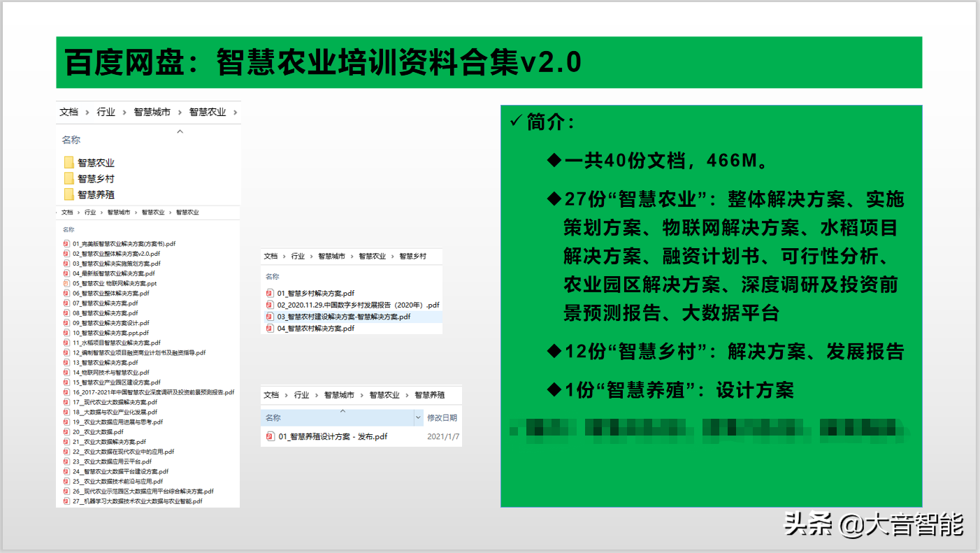Open 04_最新版智慧农业解决方案.pdf file

pyautogui.click(x=114, y=274)
